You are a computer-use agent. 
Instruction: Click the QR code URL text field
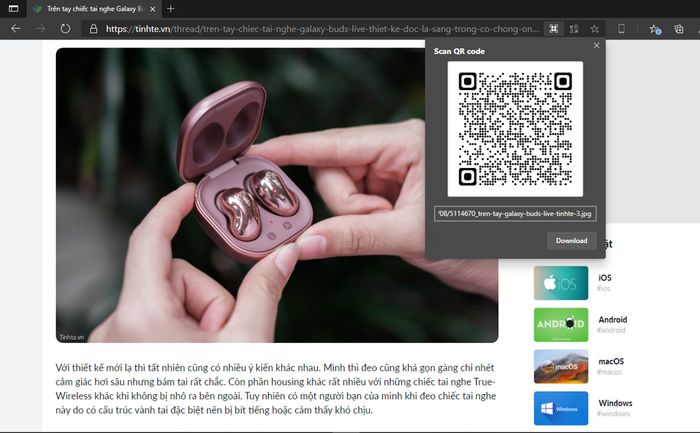coord(515,214)
